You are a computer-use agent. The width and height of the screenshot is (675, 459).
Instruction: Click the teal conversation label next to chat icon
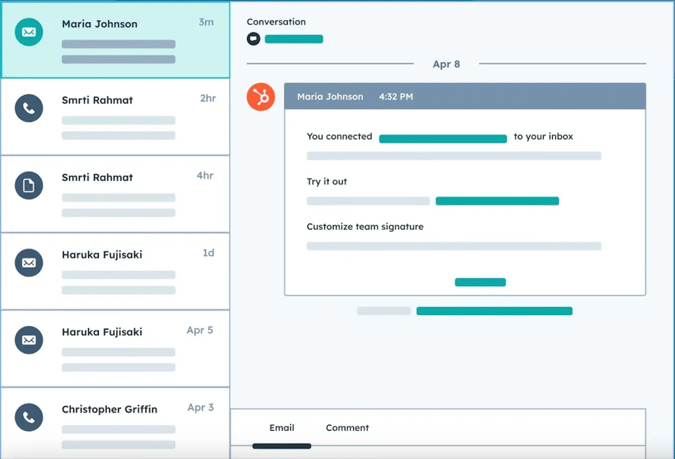tap(294, 39)
